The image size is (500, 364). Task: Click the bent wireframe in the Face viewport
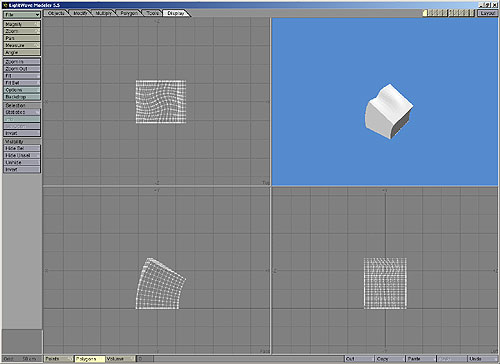(160, 283)
